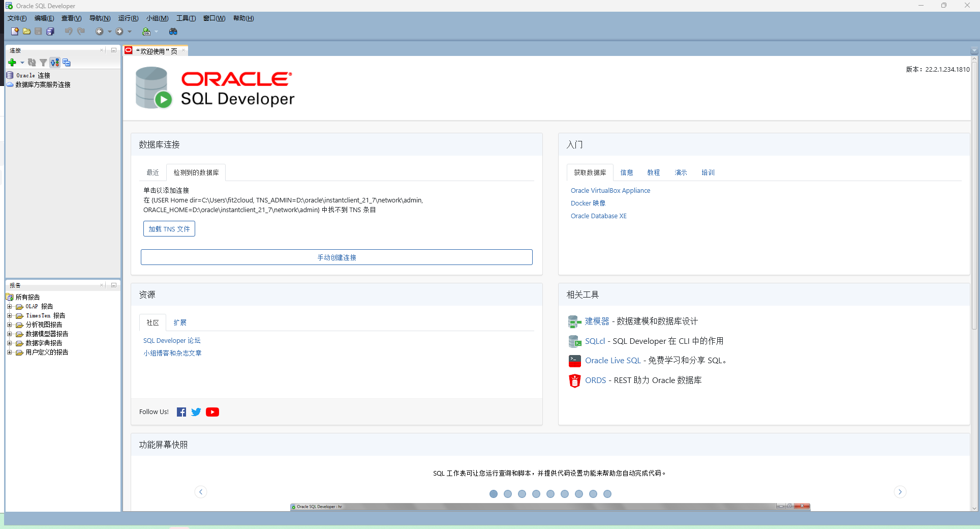
Task: Click the Save All icon on the toolbar
Action: 50,31
